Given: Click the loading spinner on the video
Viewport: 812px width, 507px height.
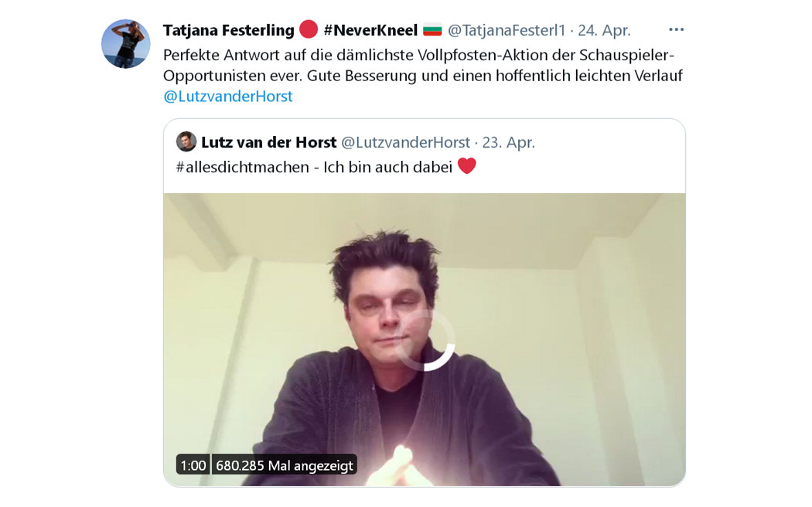Looking at the screenshot, I should pyautogui.click(x=425, y=340).
